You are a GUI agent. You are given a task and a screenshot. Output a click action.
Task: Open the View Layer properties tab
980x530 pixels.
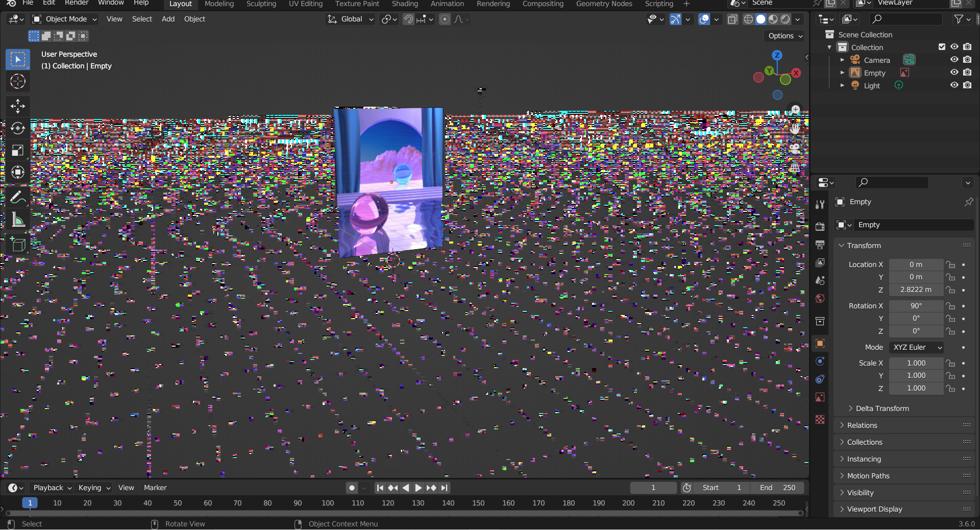(x=820, y=262)
